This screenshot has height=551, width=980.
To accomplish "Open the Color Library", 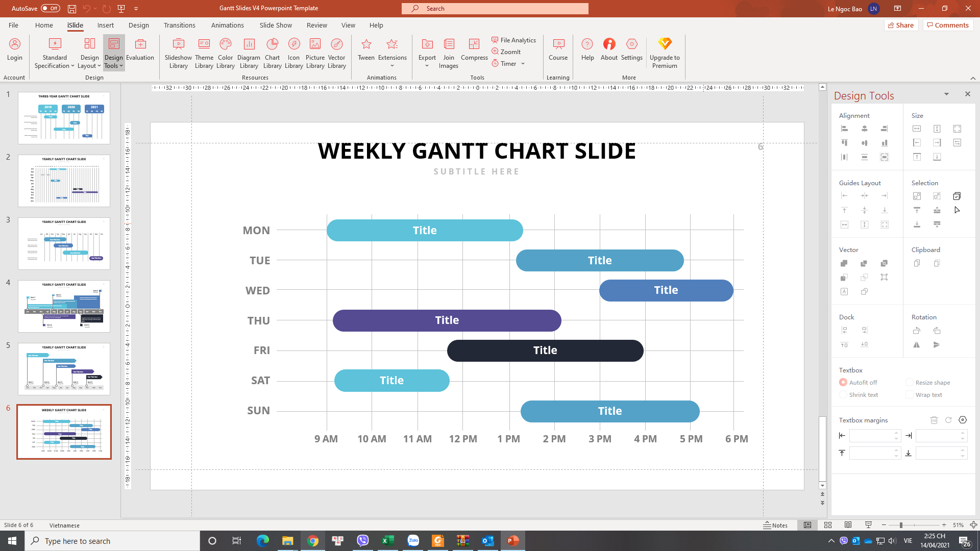I will tap(225, 53).
